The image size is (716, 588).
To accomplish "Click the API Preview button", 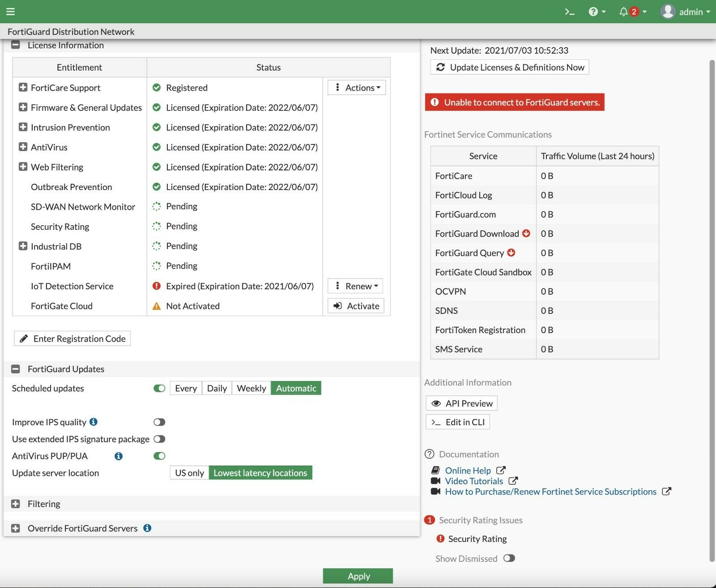I will click(x=461, y=403).
